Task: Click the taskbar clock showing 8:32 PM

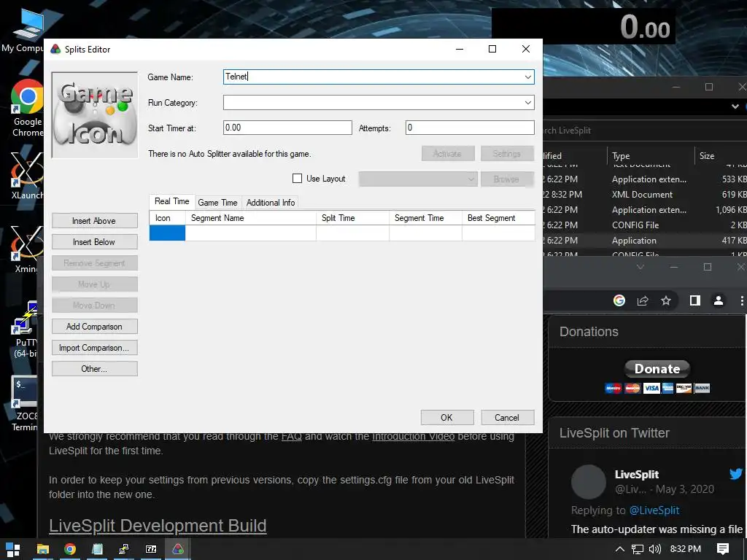Action: 686,549
